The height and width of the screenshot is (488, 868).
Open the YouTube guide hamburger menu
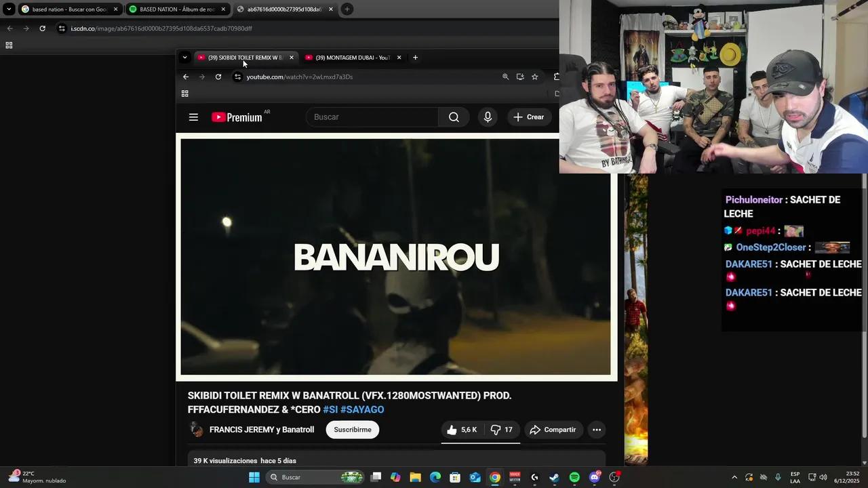(193, 117)
